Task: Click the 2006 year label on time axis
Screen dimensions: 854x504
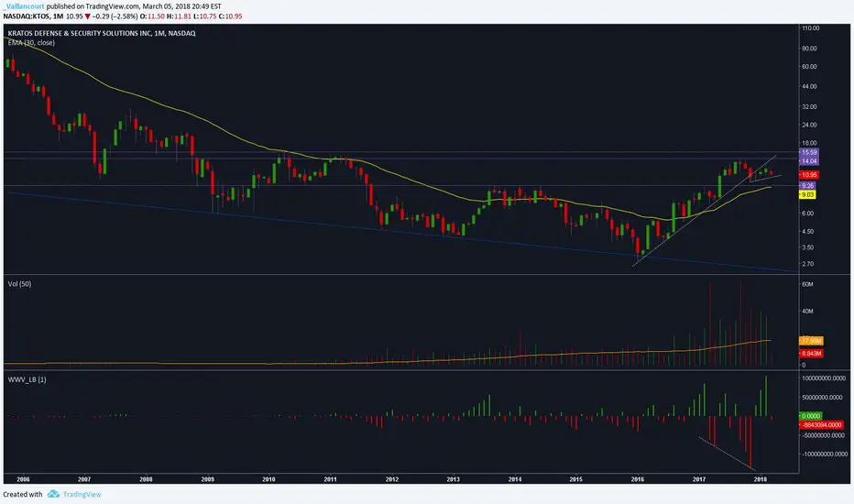Action: pyautogui.click(x=23, y=479)
